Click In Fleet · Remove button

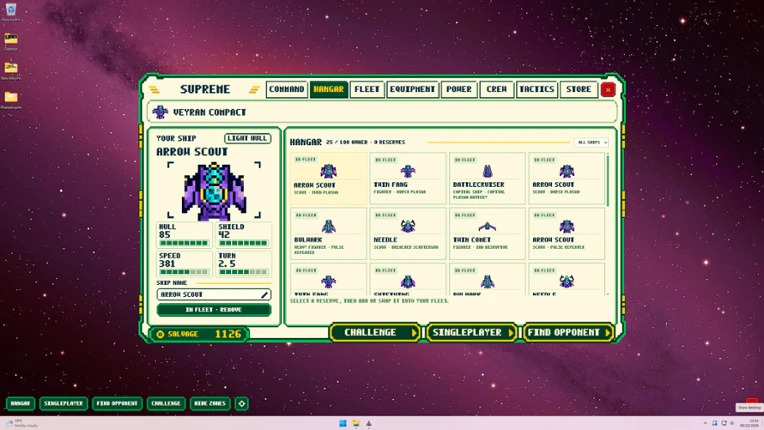pos(214,310)
